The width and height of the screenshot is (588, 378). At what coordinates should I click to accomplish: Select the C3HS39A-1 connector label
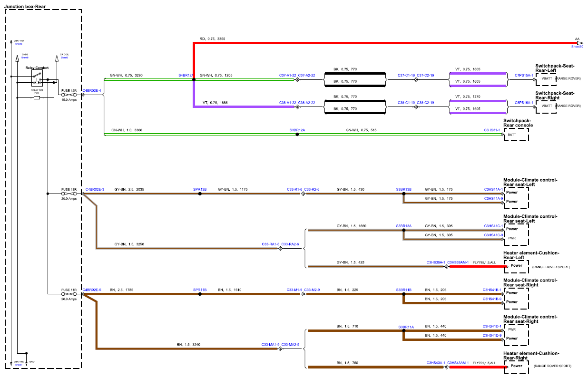click(435, 262)
